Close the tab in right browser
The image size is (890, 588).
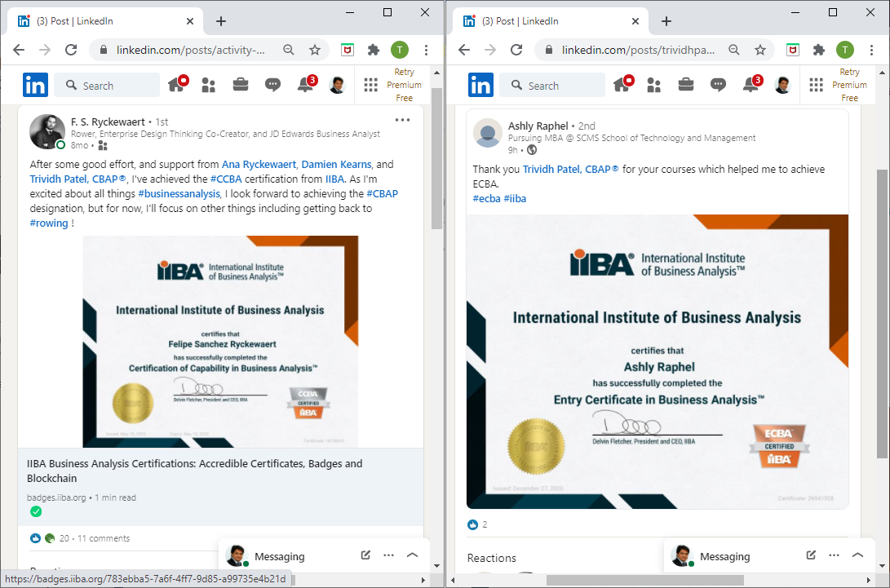(635, 21)
